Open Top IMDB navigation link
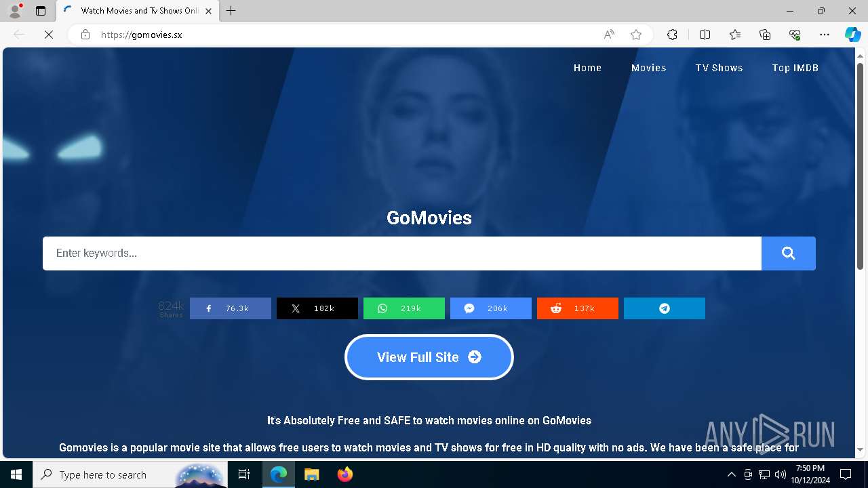868x488 pixels. [x=795, y=68]
